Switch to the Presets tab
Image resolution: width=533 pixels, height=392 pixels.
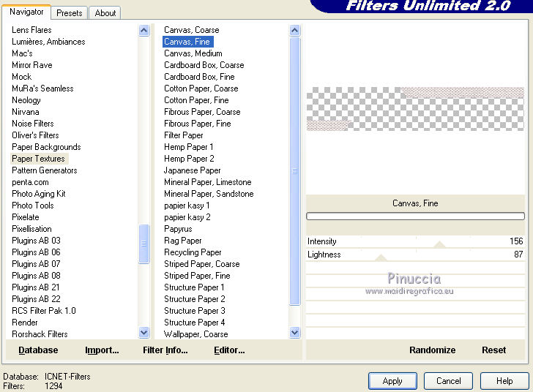click(x=70, y=13)
